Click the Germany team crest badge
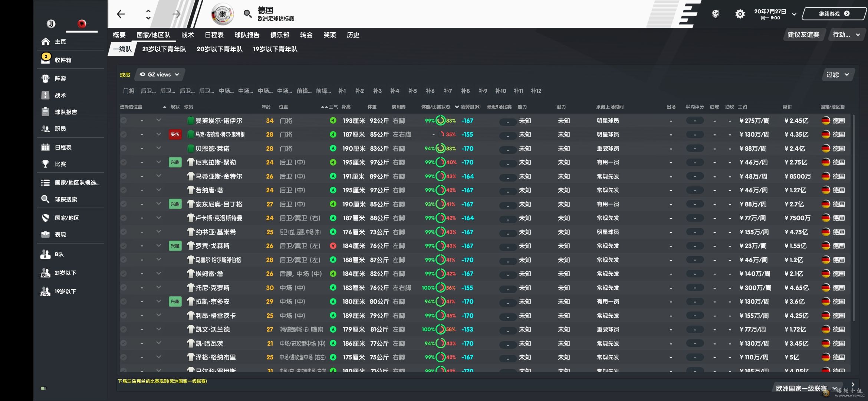868x401 pixels. point(222,14)
